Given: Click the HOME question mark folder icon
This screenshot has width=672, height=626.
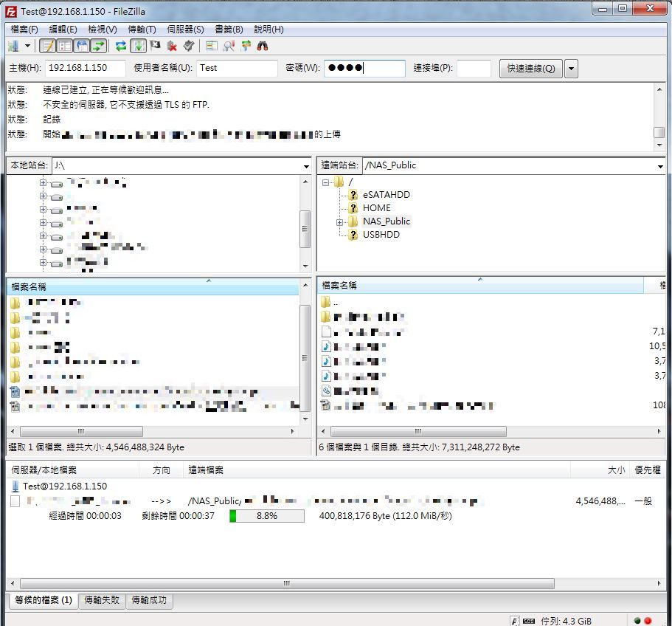Looking at the screenshot, I should pos(353,208).
